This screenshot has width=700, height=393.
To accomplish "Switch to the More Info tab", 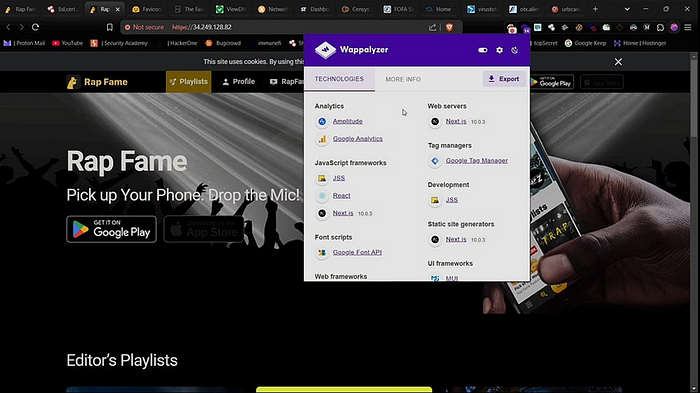I will (x=403, y=79).
